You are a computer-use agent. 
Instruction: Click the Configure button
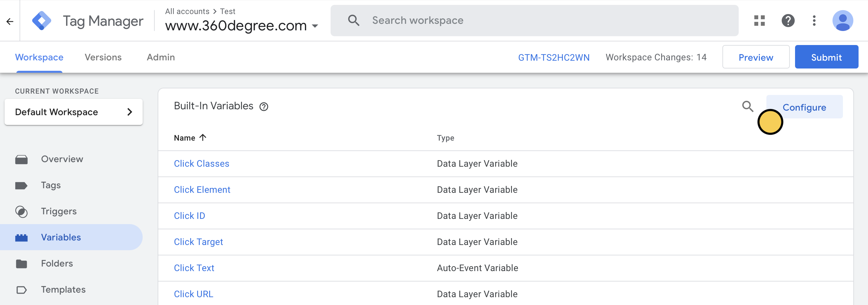pyautogui.click(x=805, y=107)
